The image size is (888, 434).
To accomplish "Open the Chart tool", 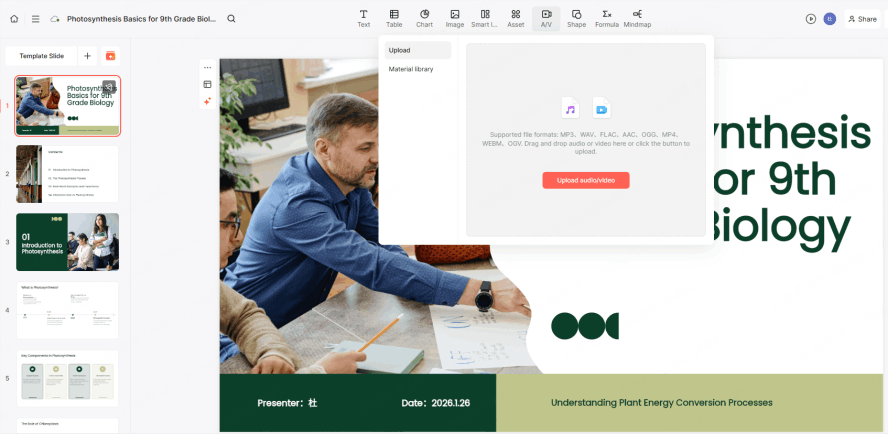I will (424, 19).
